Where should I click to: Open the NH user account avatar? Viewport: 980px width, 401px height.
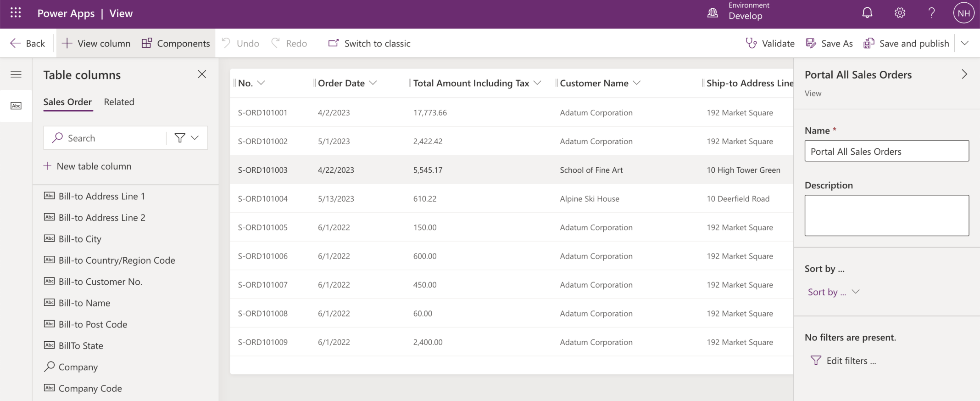click(963, 13)
